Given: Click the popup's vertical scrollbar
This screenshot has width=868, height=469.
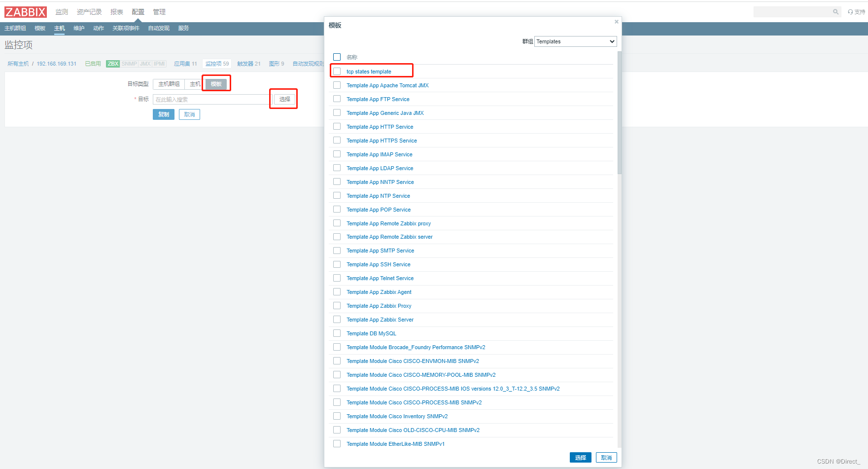Looking at the screenshot, I should 620,112.
